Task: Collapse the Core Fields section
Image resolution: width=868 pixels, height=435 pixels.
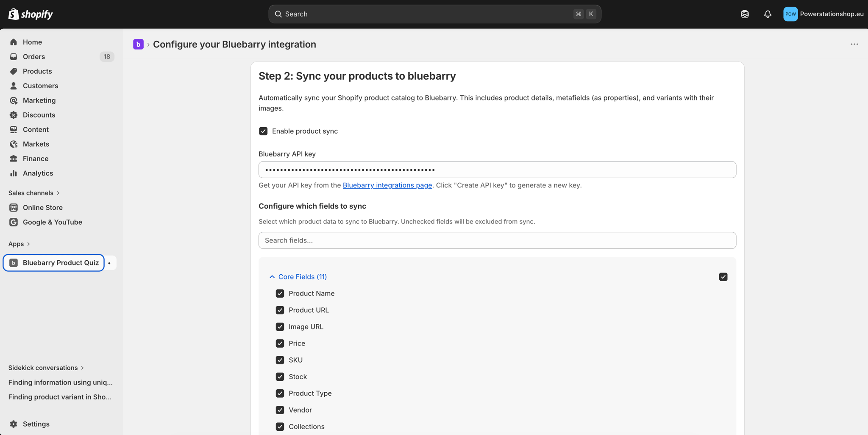Action: pyautogui.click(x=272, y=276)
